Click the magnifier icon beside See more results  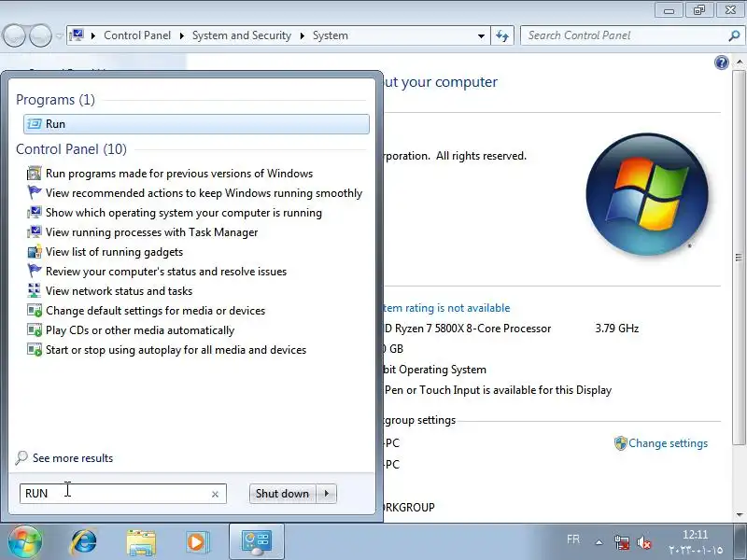tap(21, 458)
